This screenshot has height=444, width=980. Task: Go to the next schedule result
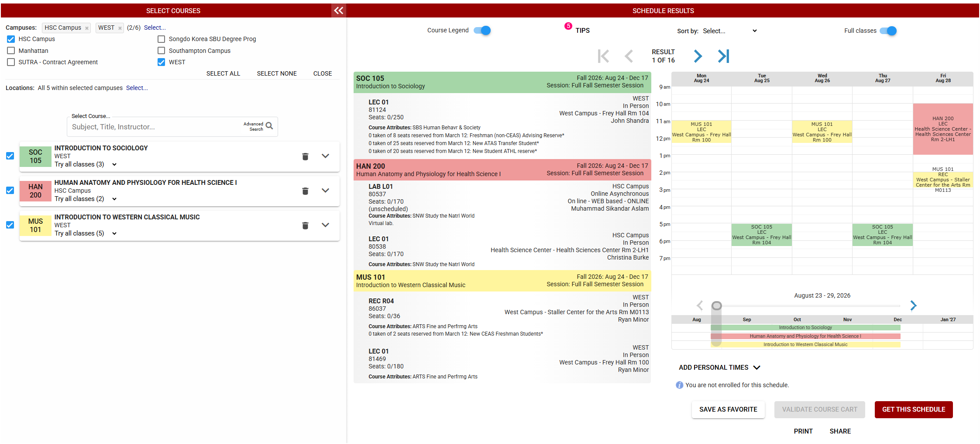coord(698,56)
